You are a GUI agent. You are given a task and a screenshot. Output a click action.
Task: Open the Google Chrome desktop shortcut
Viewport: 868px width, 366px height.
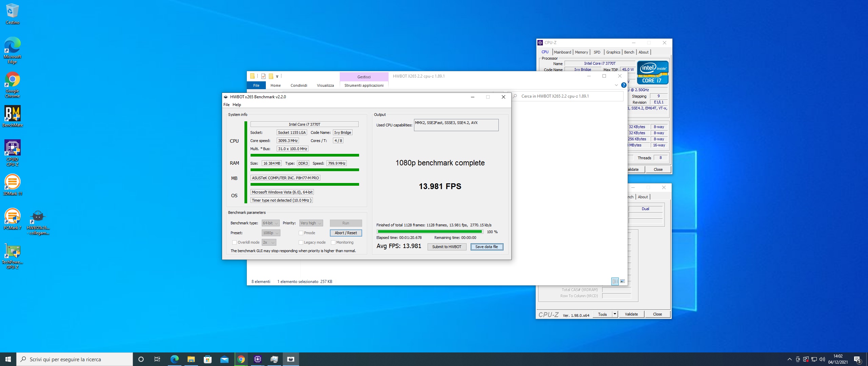[x=13, y=85]
